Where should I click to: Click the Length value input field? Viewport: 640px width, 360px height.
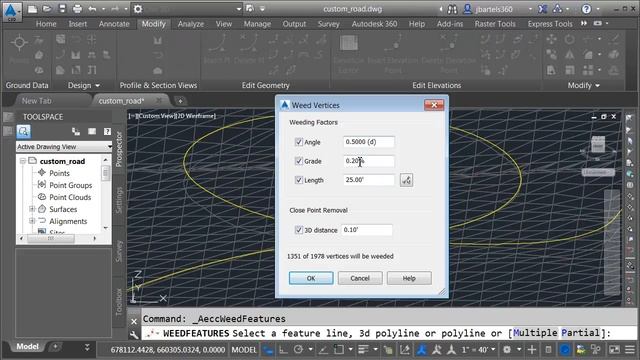tap(369, 180)
